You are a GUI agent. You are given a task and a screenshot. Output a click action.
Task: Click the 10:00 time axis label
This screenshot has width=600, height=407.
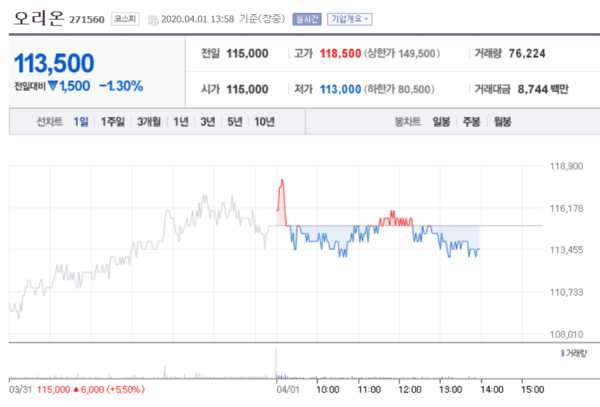click(x=328, y=389)
